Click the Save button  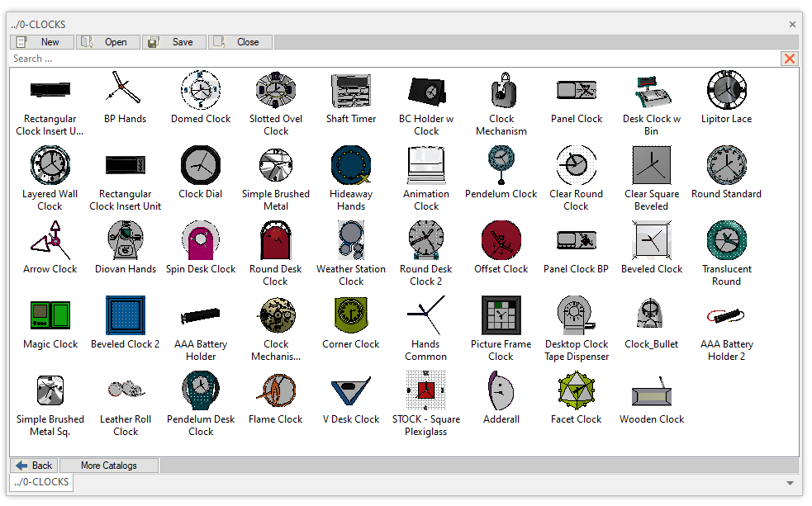[174, 42]
